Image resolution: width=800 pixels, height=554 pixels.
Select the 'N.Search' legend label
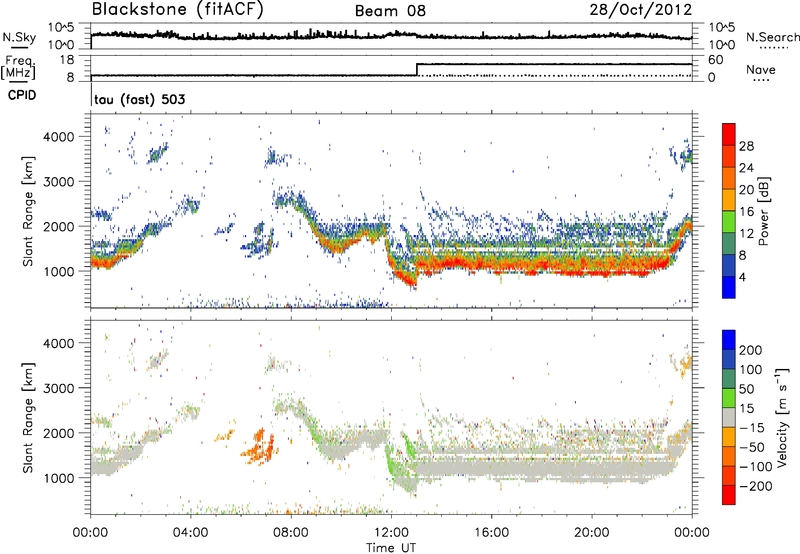[x=772, y=37]
